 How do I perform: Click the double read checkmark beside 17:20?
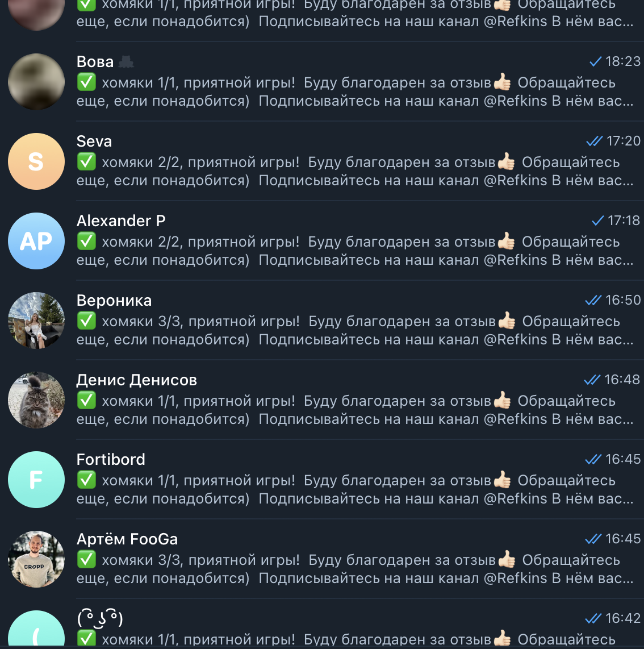595,141
